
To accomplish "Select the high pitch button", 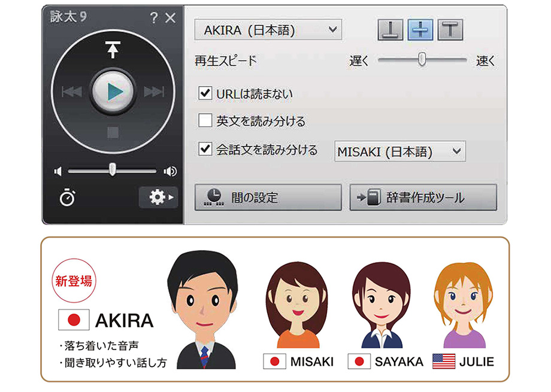I will 450,29.
